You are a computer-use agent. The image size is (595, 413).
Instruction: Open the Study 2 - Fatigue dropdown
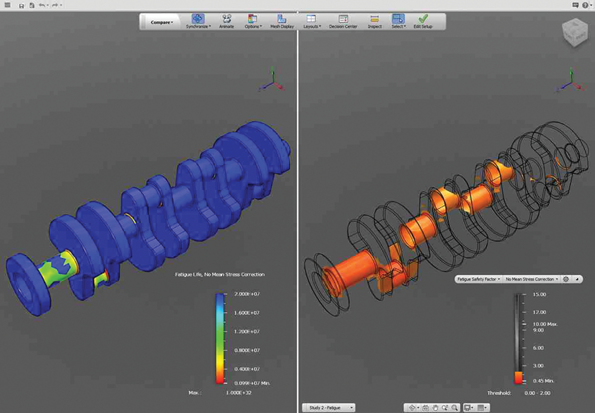[x=329, y=408]
